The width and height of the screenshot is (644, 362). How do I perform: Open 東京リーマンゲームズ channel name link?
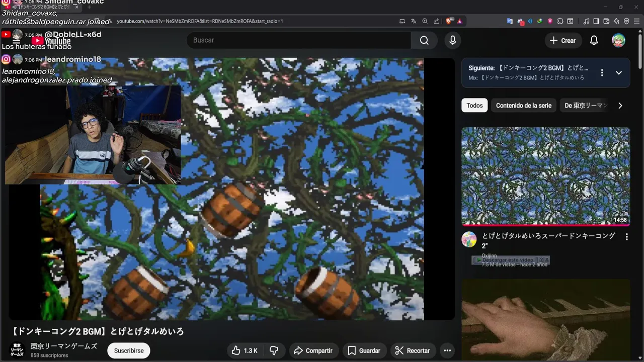(x=64, y=346)
